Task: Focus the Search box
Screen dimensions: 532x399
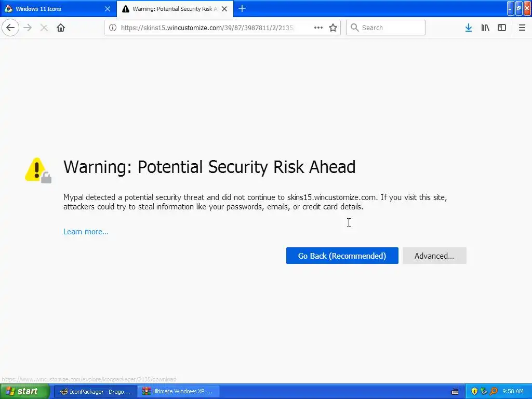Action: pos(386,28)
